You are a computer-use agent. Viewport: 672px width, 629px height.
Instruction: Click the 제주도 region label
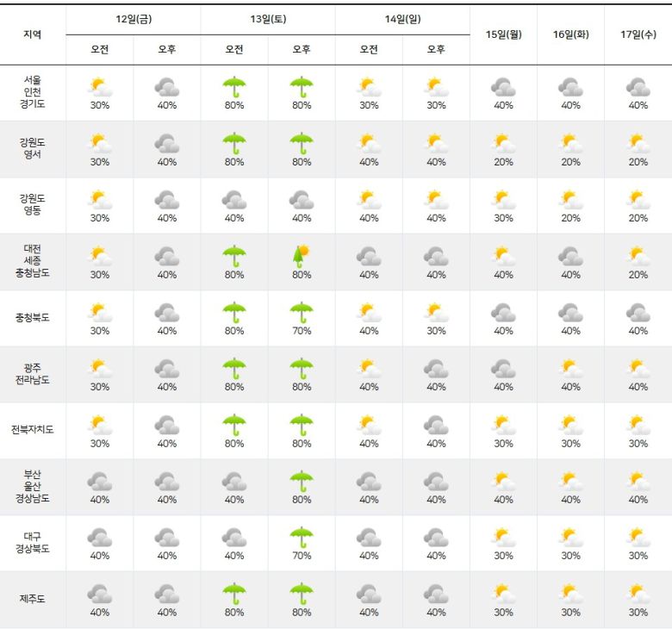(33, 599)
